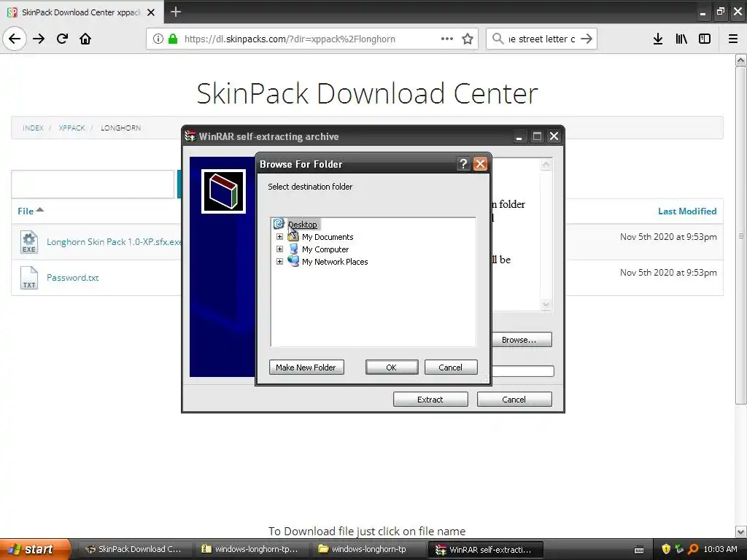Click the security shield tray icon
The width and height of the screenshot is (747, 560).
[666, 549]
